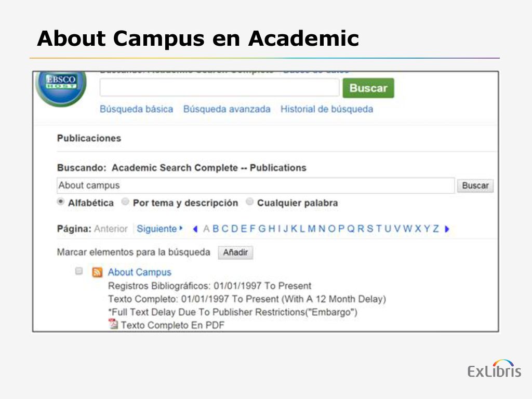Jump to letter H publications
This screenshot has height=399, width=532.
[272, 229]
